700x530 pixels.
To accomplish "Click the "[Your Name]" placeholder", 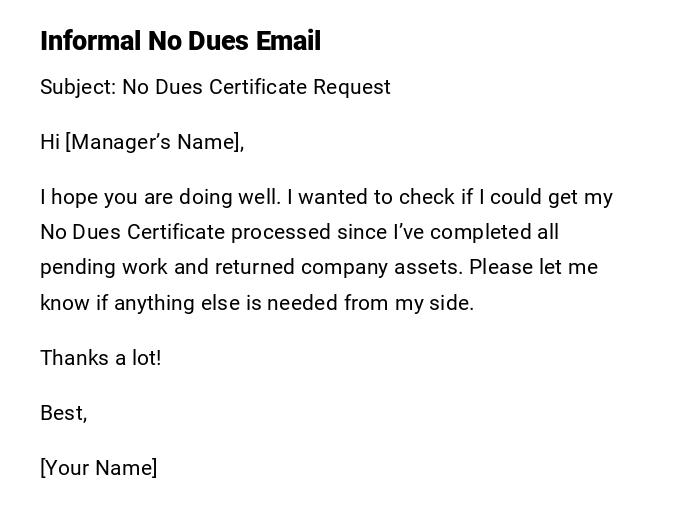I will pos(98,468).
